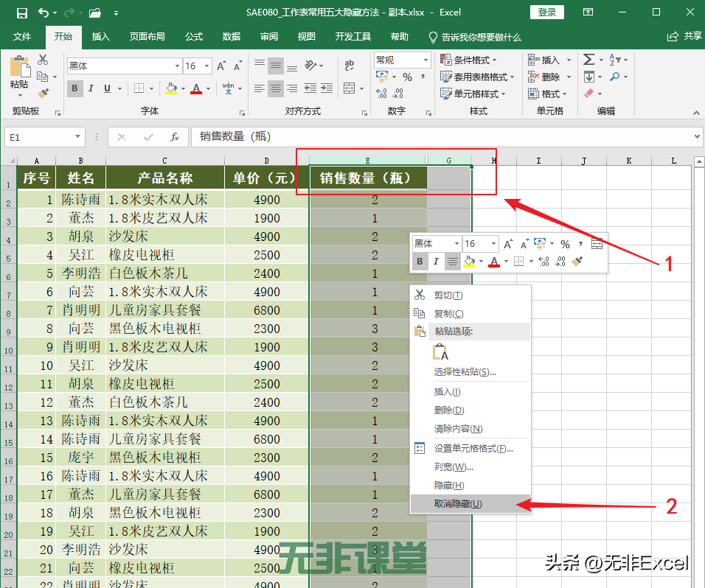This screenshot has width=705, height=588.
Task: Click the 共享 share button
Action: [684, 36]
